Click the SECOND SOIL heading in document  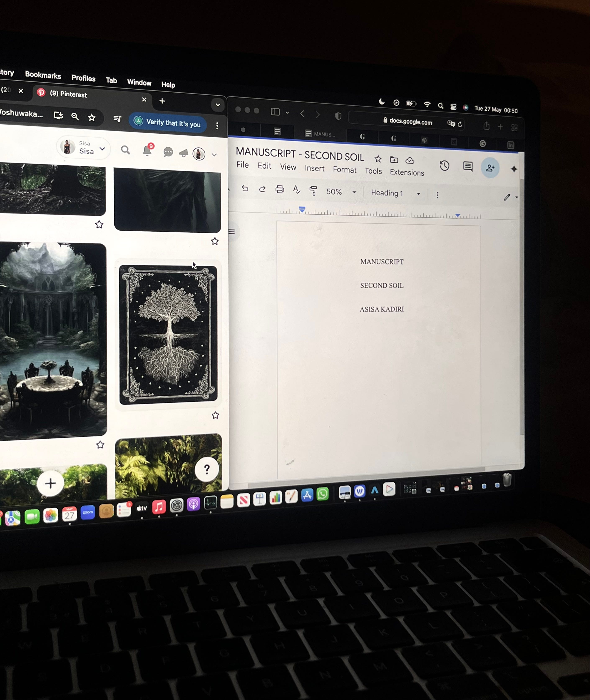[382, 286]
